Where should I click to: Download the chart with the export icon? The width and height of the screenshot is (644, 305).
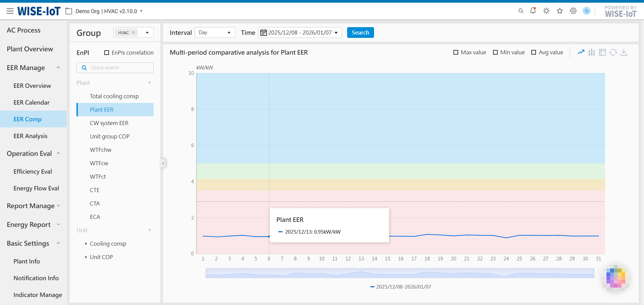click(x=624, y=52)
